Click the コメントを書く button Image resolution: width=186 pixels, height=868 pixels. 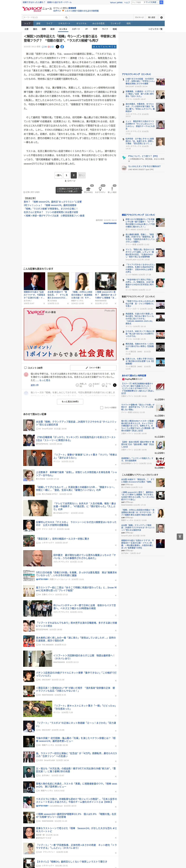click(x=93, y=368)
